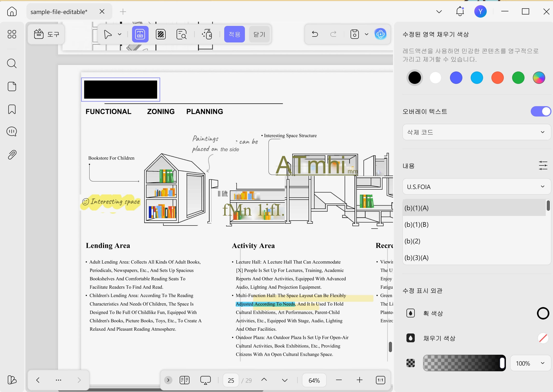553x392 pixels.
Task: Click the 닫기 close button
Action: pos(259,34)
